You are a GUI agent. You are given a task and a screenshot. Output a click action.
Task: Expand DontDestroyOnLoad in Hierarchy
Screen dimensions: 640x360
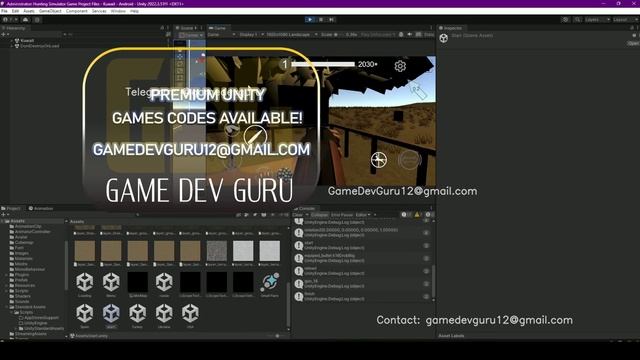pyautogui.click(x=11, y=46)
